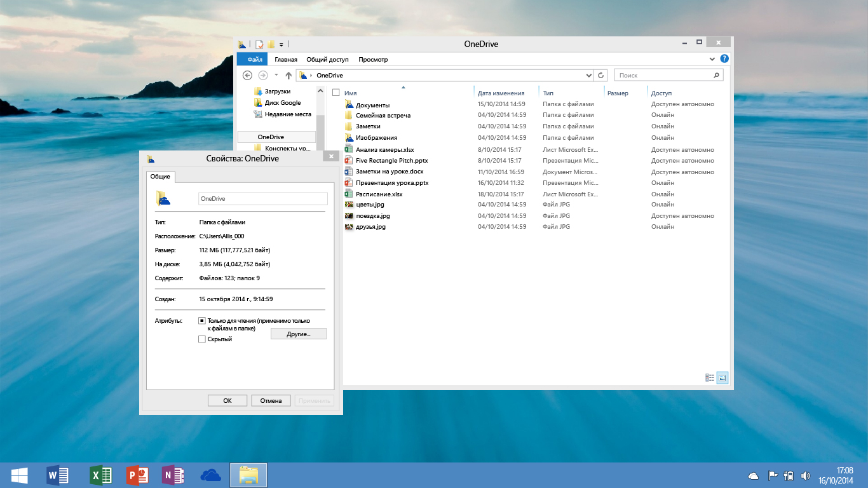
Task: Go back in OneDrive Explorer window
Action: [x=248, y=75]
